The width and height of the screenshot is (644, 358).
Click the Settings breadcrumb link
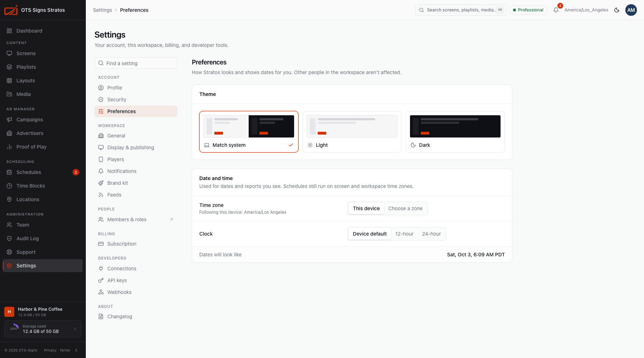point(102,10)
